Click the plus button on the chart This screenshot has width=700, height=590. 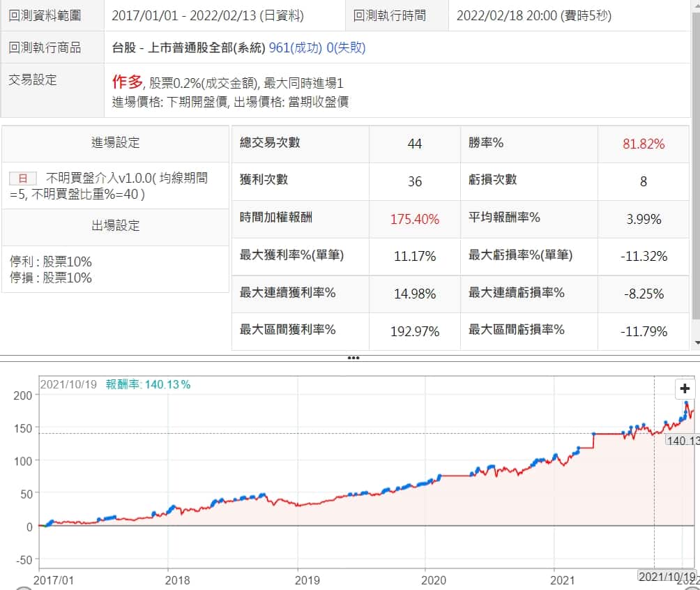685,389
